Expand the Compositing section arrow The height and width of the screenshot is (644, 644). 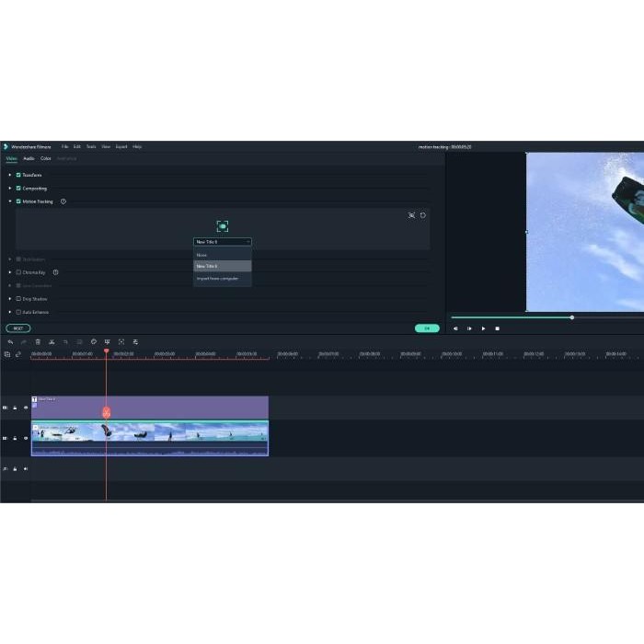10,189
